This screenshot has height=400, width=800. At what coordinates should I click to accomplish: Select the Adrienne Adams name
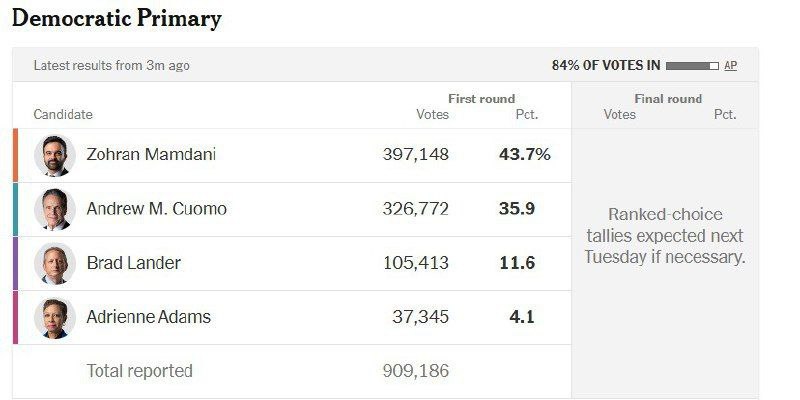tap(149, 317)
